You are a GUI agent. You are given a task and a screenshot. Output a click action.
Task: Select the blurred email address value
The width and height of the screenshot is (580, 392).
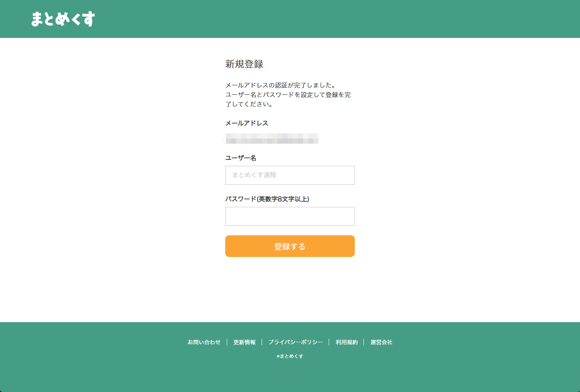272,139
